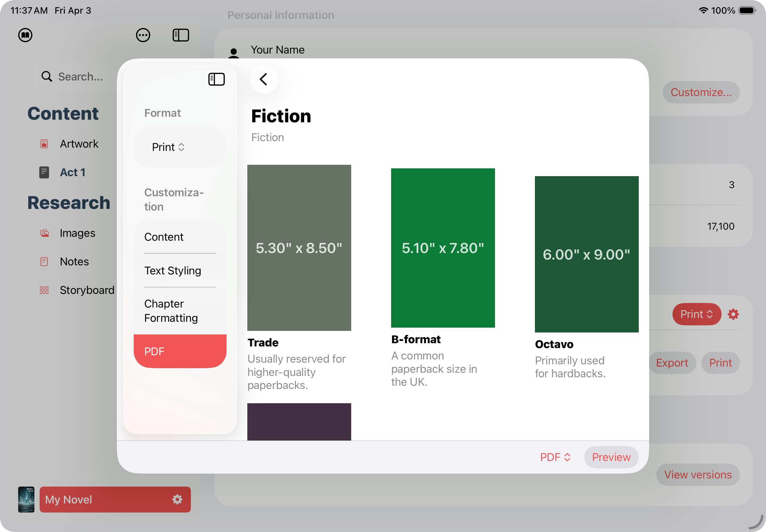Click the Preview button
This screenshot has width=766, height=532.
click(611, 457)
